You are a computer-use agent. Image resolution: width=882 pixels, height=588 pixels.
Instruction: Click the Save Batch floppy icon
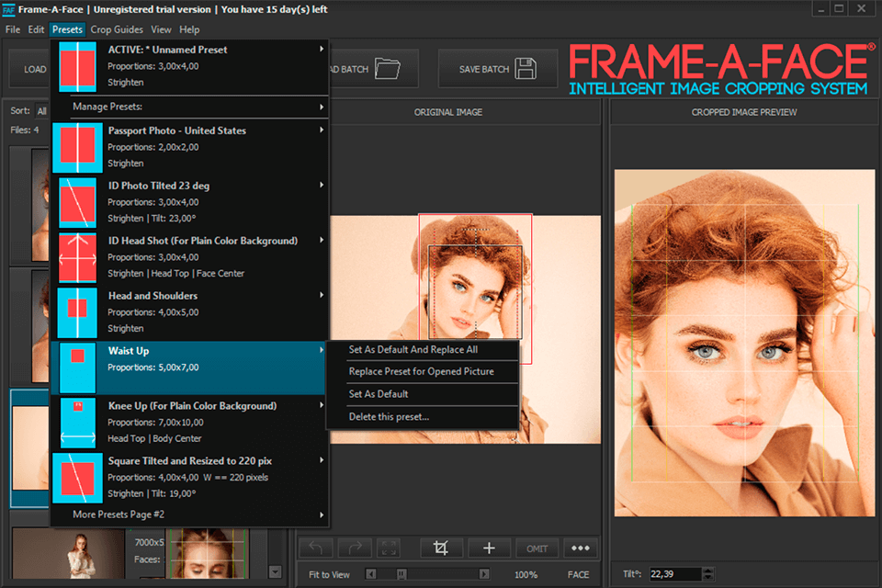tap(526, 69)
